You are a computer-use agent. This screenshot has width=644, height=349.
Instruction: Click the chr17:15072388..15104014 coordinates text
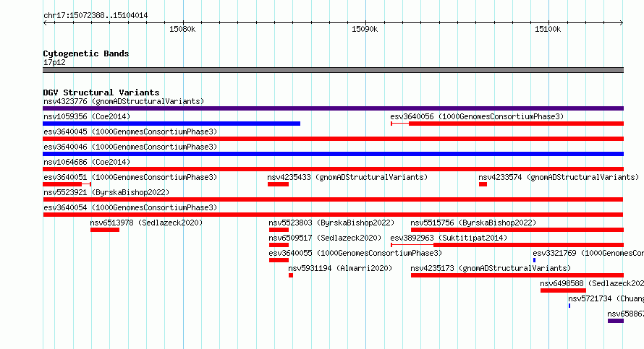pyautogui.click(x=96, y=15)
